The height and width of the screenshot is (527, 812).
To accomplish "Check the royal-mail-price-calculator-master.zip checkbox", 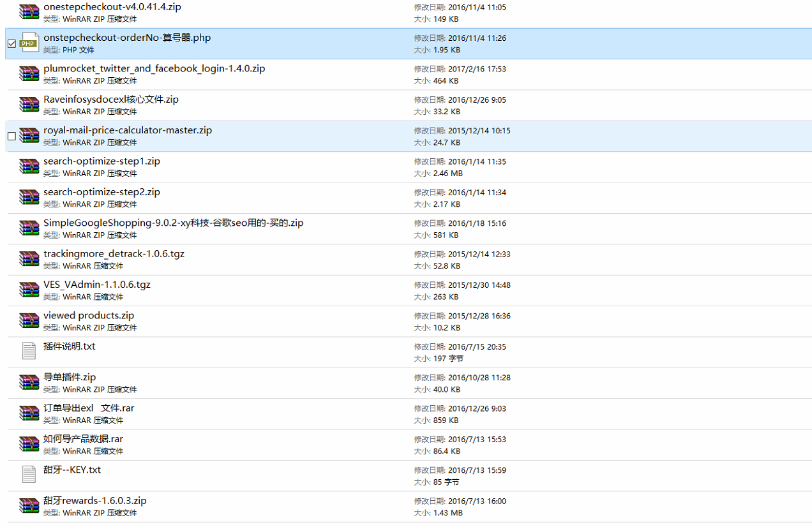I will (x=11, y=137).
